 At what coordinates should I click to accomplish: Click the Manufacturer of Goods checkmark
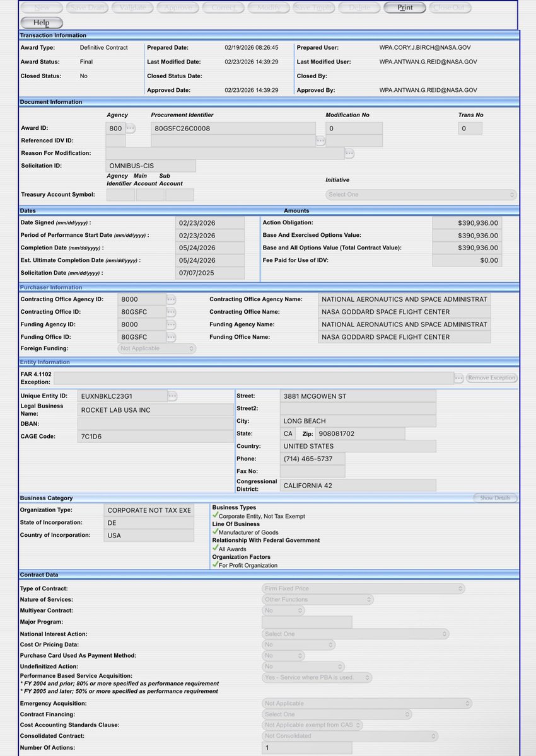(215, 532)
